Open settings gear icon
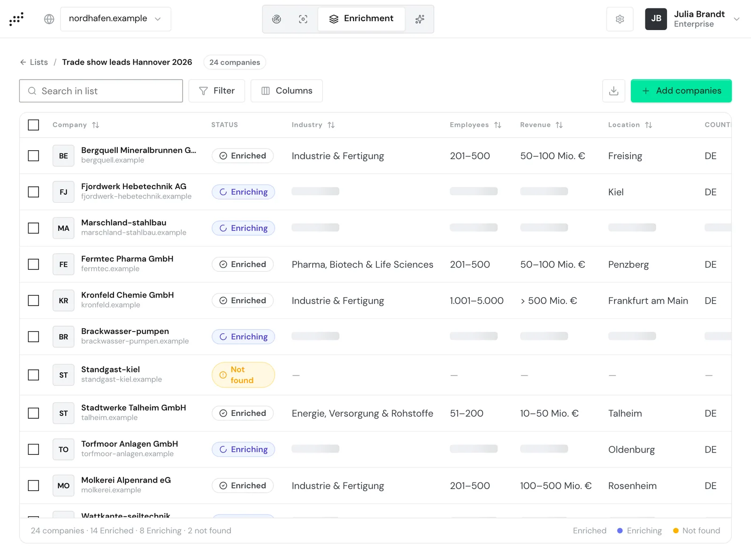 click(x=620, y=19)
